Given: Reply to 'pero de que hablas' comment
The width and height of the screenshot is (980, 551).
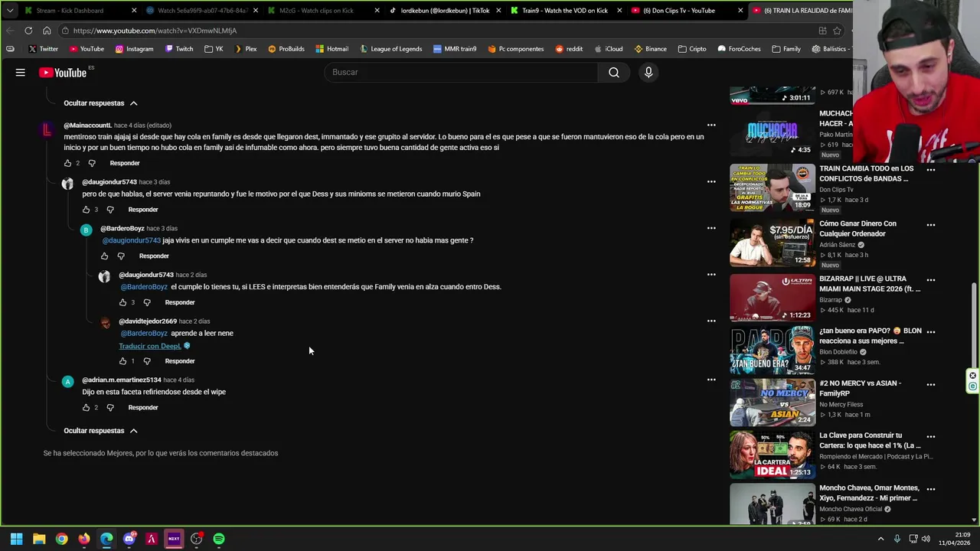Looking at the screenshot, I should pyautogui.click(x=143, y=210).
